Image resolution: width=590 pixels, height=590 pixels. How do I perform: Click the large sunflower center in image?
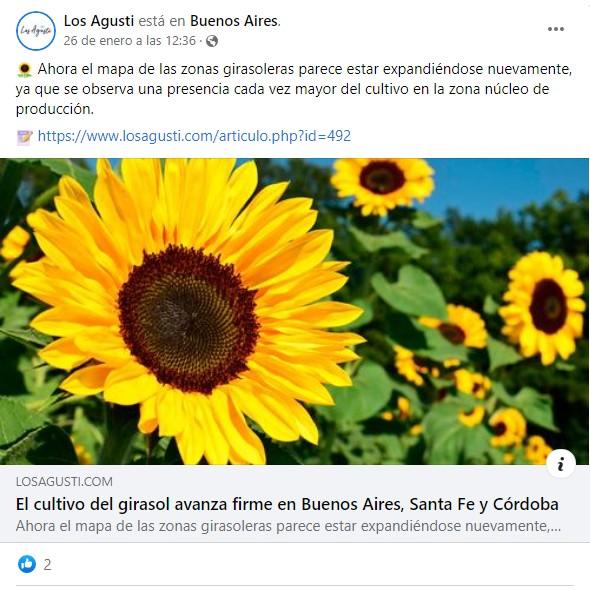tap(189, 320)
